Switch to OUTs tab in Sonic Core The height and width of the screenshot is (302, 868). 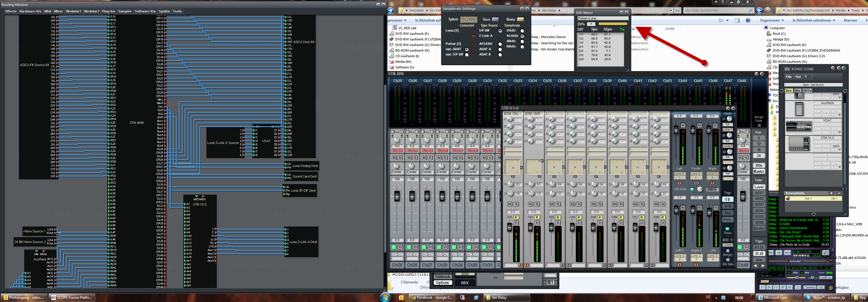click(807, 91)
